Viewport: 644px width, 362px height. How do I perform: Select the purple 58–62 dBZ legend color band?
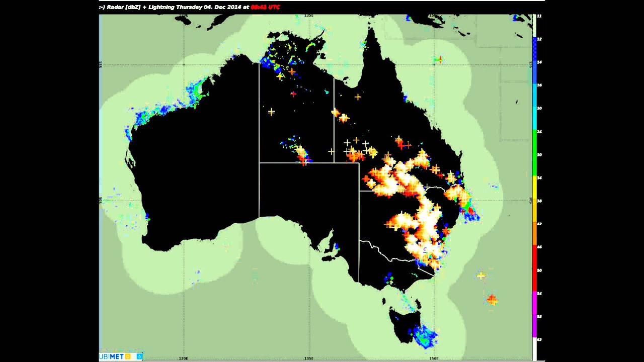[534, 327]
